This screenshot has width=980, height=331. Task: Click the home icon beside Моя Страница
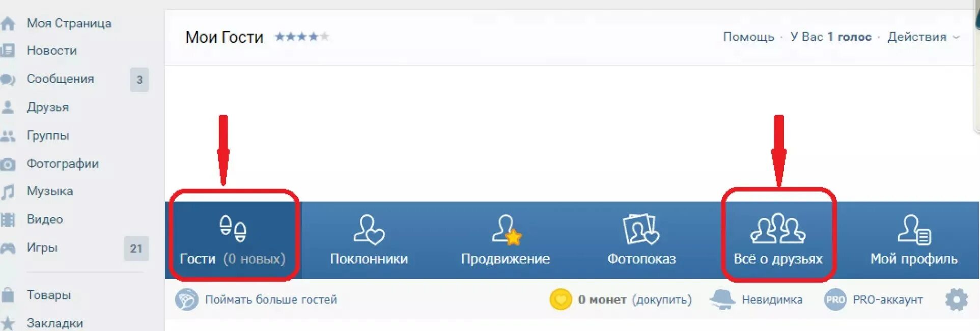[7, 23]
